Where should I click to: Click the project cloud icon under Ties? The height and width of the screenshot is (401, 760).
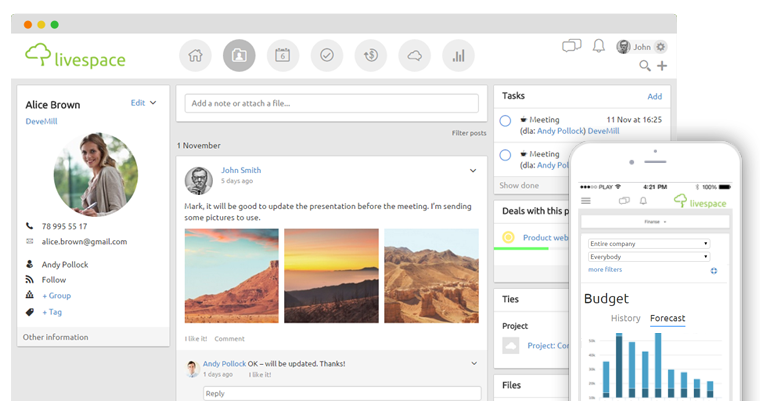click(x=510, y=346)
